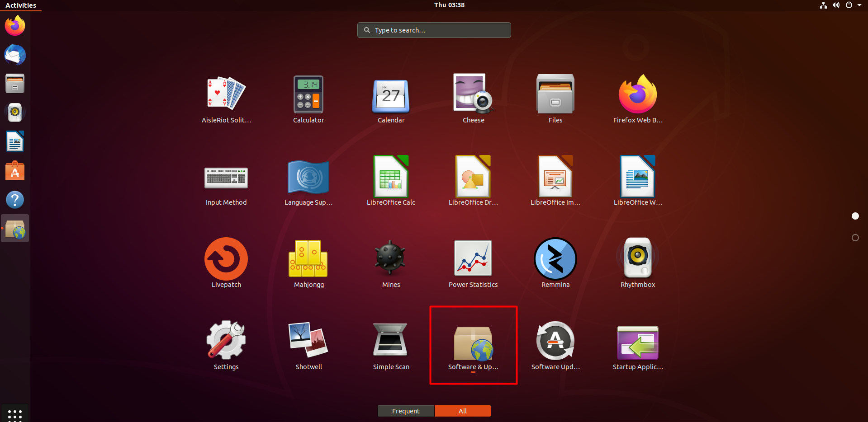Open Ubuntu Software from the dock
Screen dimensions: 868x422
[15, 170]
